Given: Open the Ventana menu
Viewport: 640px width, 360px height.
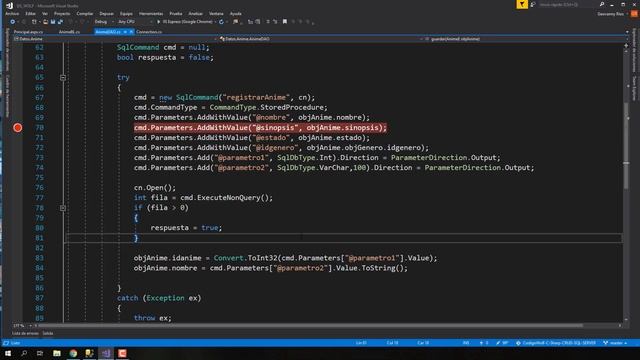Looking at the screenshot, I should (216, 13).
